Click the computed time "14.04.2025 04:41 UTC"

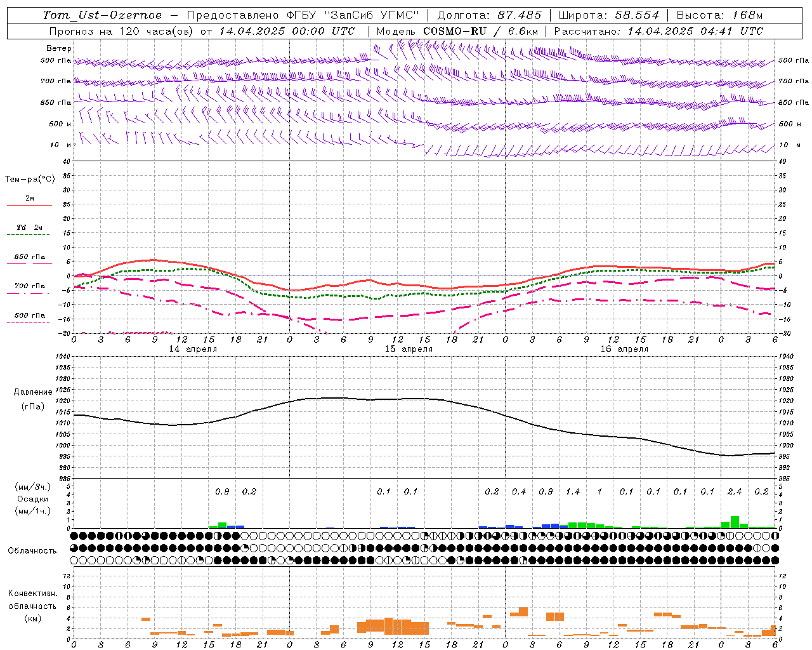tap(695, 31)
